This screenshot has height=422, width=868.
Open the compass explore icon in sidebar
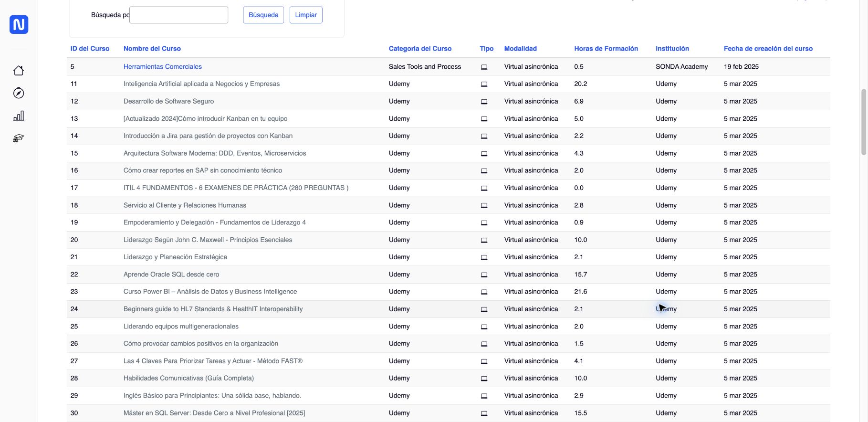pyautogui.click(x=19, y=93)
